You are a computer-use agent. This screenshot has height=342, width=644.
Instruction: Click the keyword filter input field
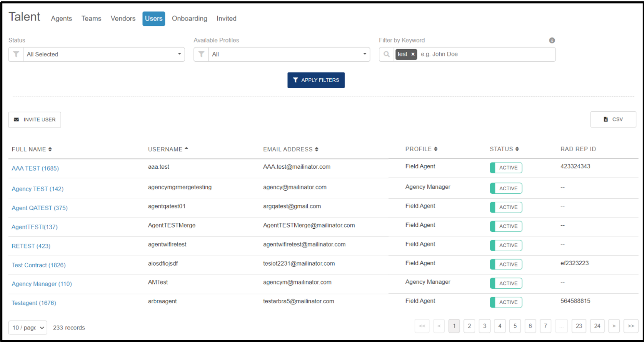point(486,54)
